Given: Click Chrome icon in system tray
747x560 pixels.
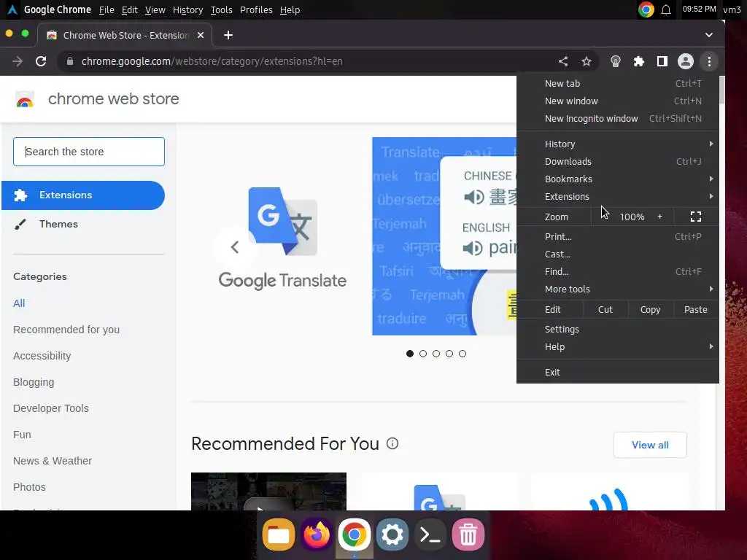Looking at the screenshot, I should point(646,9).
